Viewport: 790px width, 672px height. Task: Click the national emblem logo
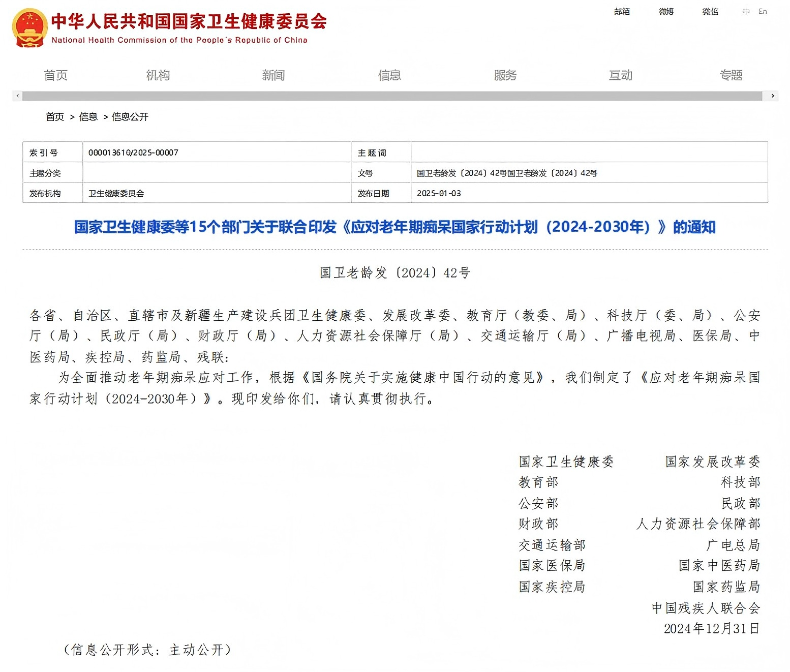[29, 28]
